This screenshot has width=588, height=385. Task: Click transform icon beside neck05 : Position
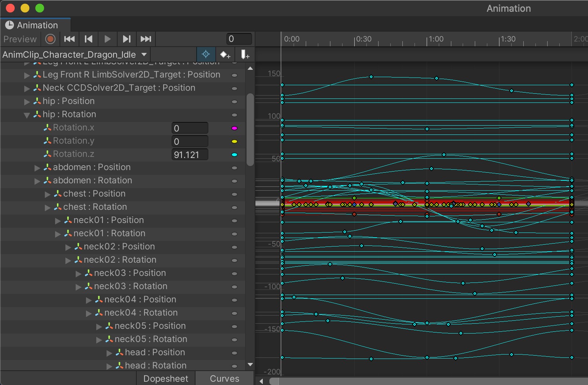[109, 326]
